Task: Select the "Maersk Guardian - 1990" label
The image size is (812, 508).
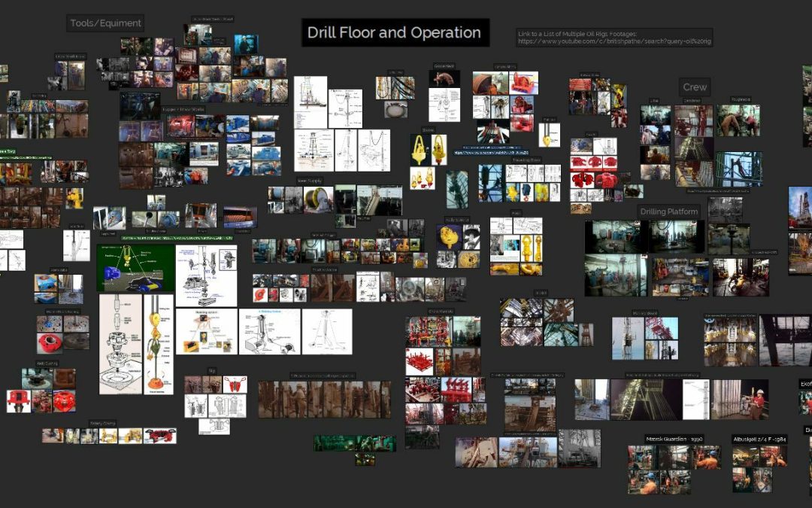Action: [674, 439]
